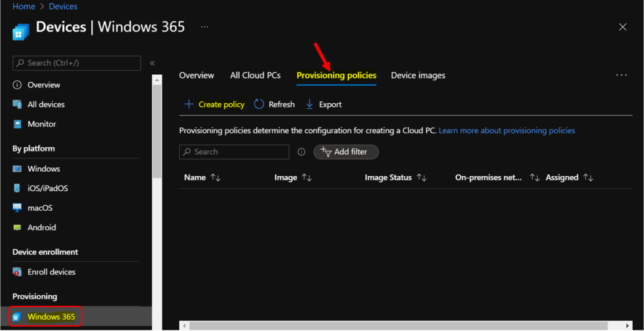
Task: Click the sidebar scrollbar up arrow
Action: [157, 79]
